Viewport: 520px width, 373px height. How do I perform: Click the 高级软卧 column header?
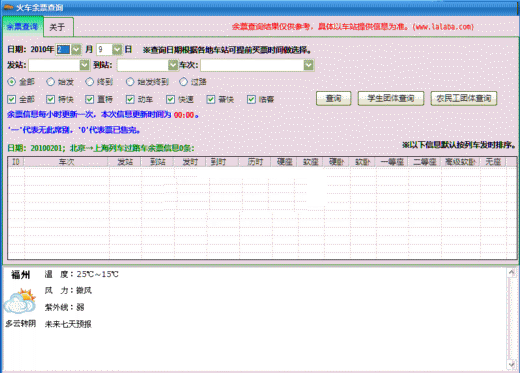click(x=460, y=162)
